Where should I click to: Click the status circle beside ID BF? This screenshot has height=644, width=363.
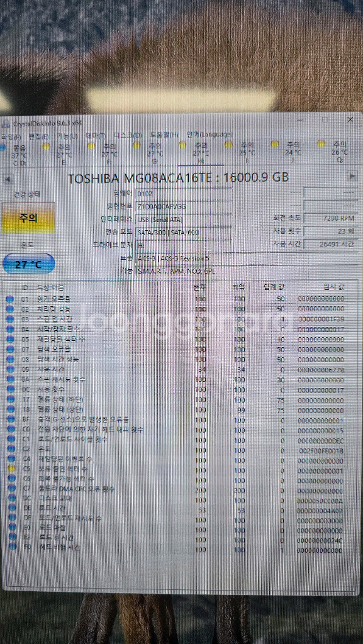click(x=10, y=419)
